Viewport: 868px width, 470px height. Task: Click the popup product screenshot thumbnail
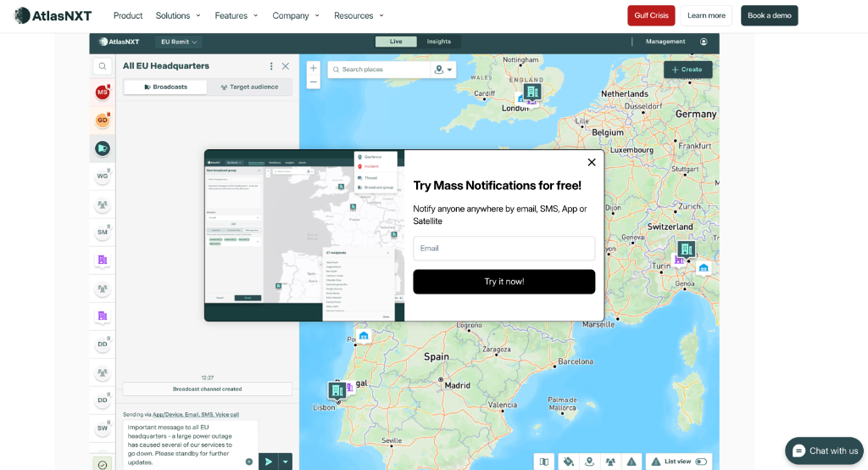point(304,236)
